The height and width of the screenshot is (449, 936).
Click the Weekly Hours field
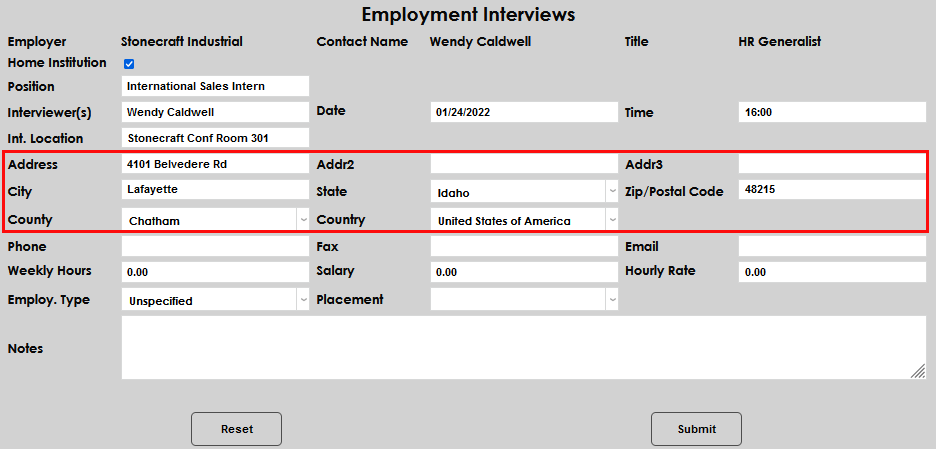(215, 272)
